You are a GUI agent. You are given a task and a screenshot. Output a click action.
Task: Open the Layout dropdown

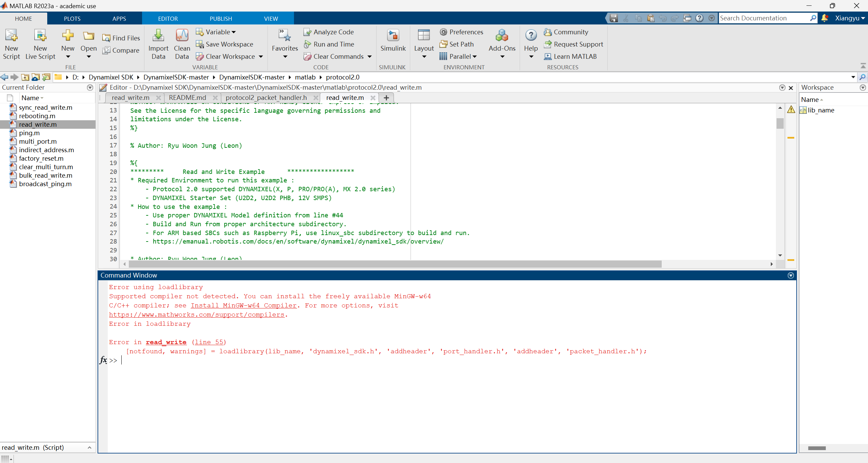coord(424,44)
